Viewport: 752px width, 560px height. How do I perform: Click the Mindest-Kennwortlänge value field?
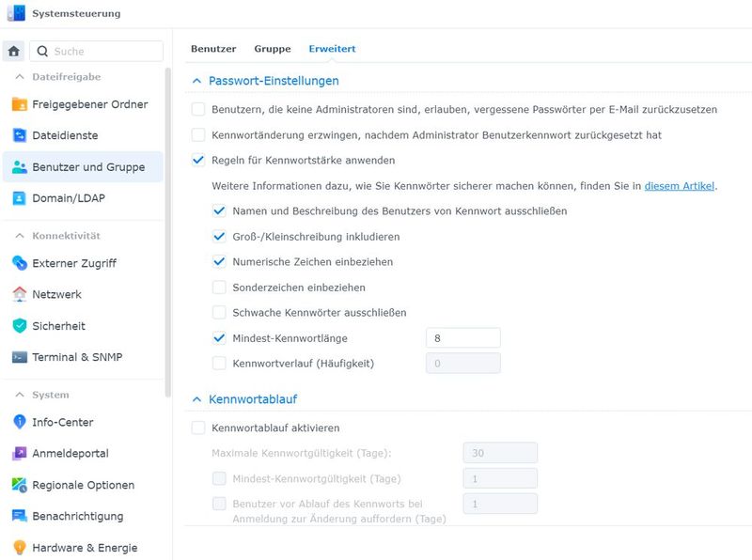pos(462,338)
